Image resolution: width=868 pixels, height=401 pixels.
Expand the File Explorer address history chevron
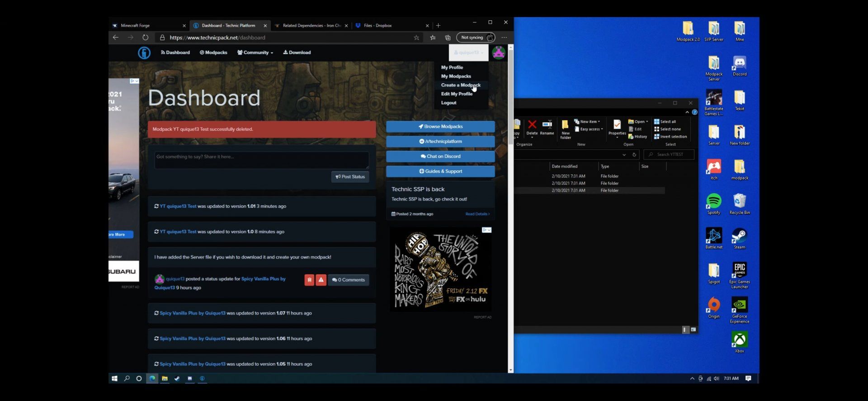pyautogui.click(x=624, y=155)
